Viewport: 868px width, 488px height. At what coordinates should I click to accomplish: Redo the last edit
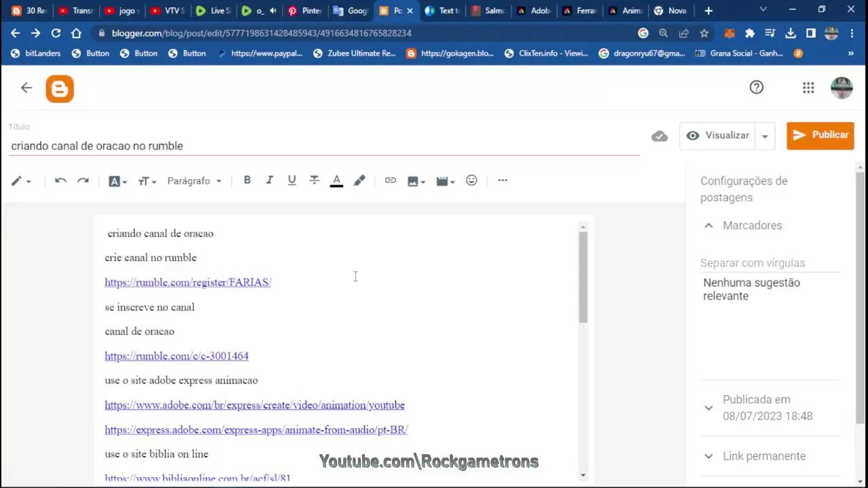tap(83, 180)
